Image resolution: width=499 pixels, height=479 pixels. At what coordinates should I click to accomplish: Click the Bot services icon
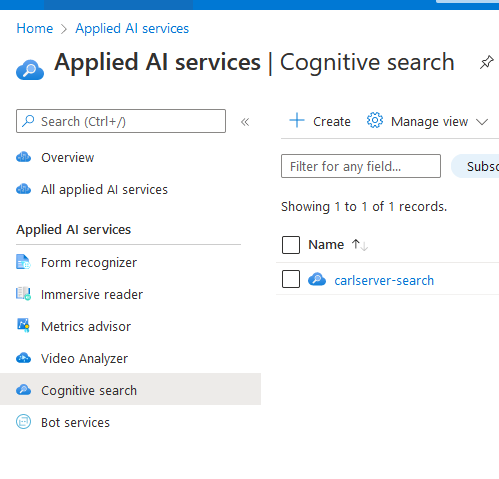pyautogui.click(x=23, y=422)
